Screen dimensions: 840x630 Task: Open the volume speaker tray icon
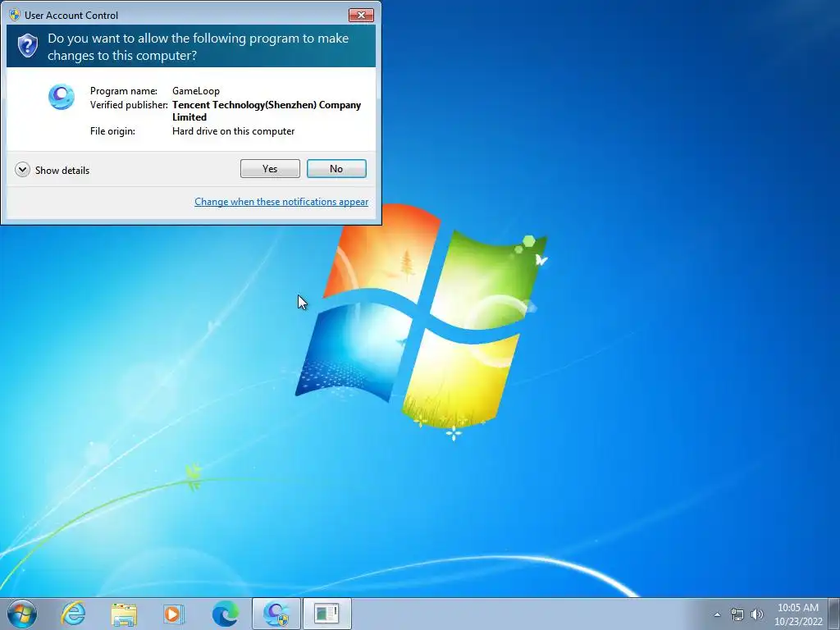point(757,614)
